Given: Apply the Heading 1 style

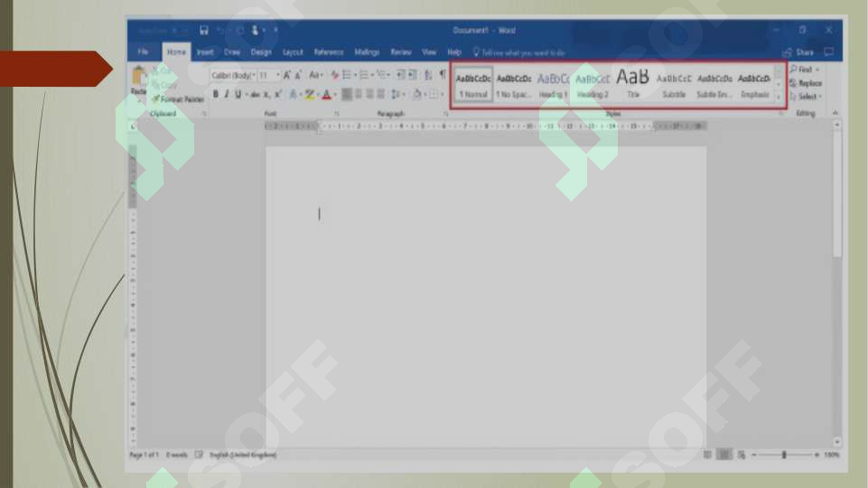Looking at the screenshot, I should (553, 85).
